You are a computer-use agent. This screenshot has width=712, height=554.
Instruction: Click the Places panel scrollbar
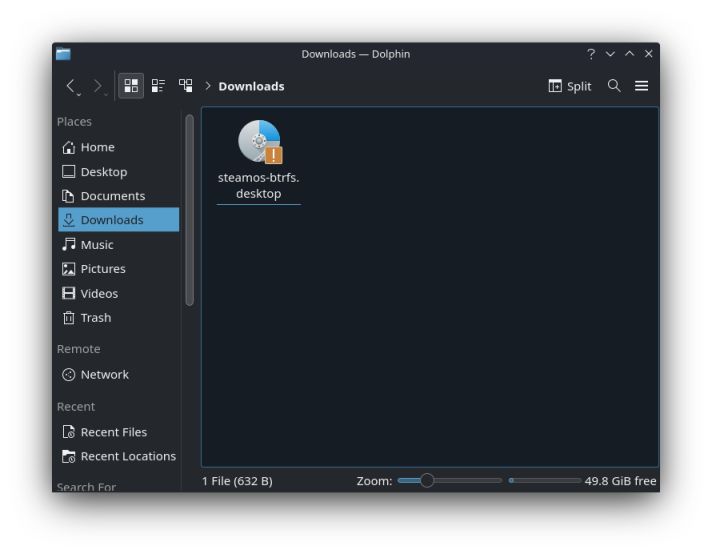click(x=190, y=210)
